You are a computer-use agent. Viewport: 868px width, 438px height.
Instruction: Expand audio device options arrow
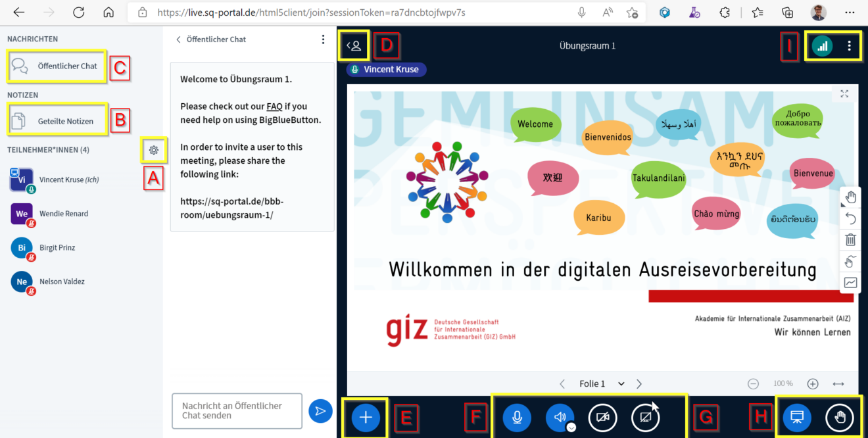tap(570, 427)
